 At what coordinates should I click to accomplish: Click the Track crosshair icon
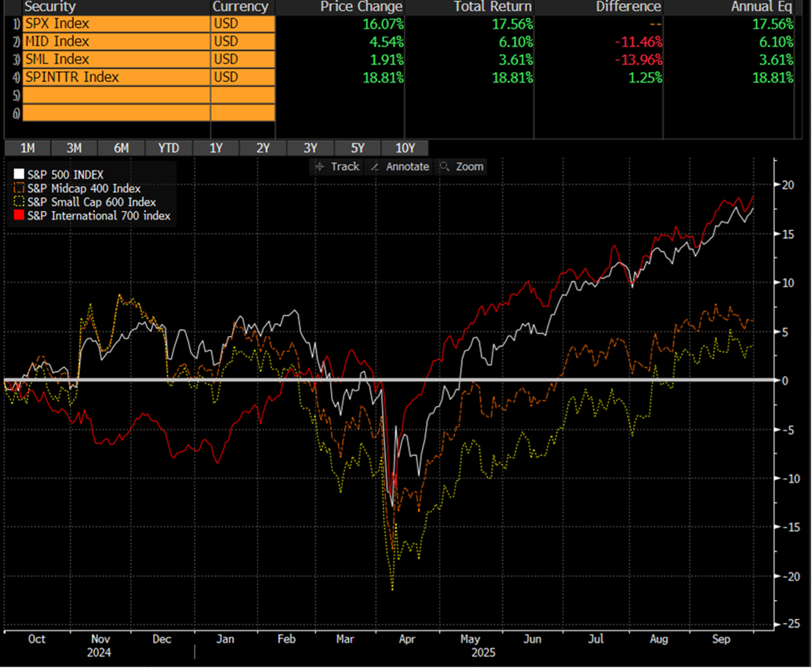(x=320, y=167)
